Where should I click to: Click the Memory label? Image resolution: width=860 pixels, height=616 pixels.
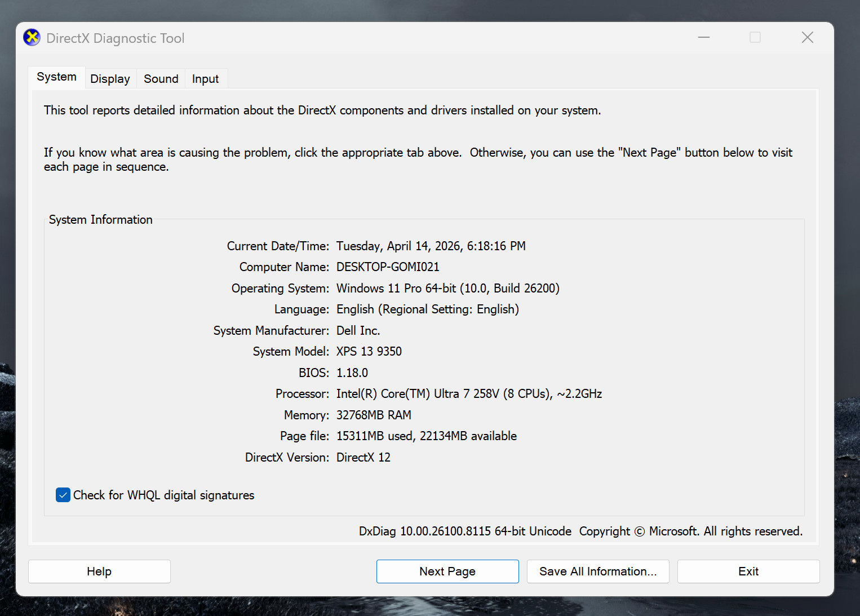pos(307,415)
